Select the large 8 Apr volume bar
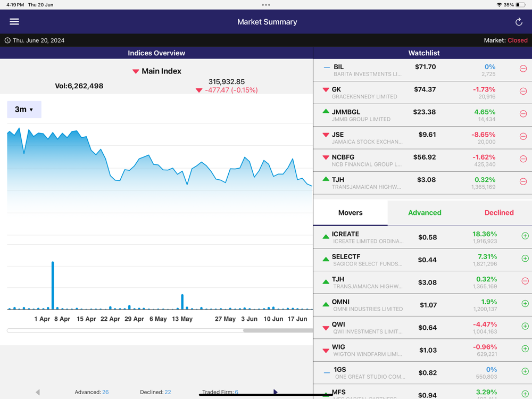Image resolution: width=532 pixels, height=399 pixels. tap(53, 285)
